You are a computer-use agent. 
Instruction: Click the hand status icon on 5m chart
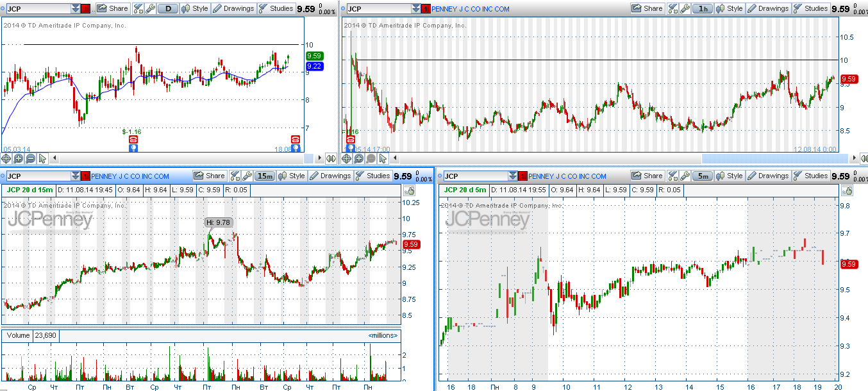point(846,190)
